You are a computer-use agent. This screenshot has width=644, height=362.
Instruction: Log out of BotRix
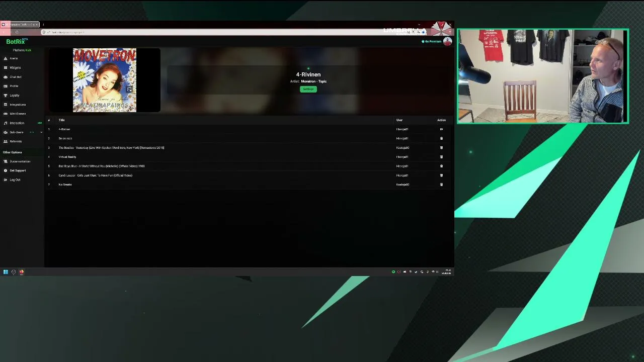15,180
